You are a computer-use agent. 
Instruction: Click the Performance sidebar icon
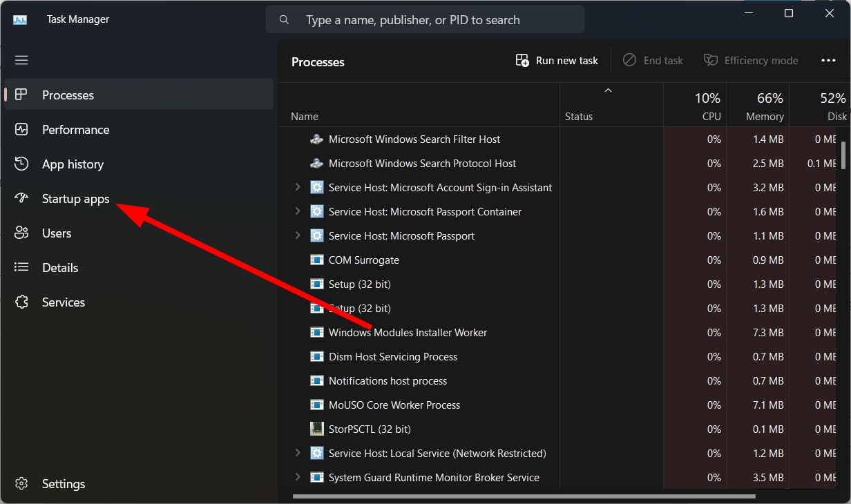[21, 129]
